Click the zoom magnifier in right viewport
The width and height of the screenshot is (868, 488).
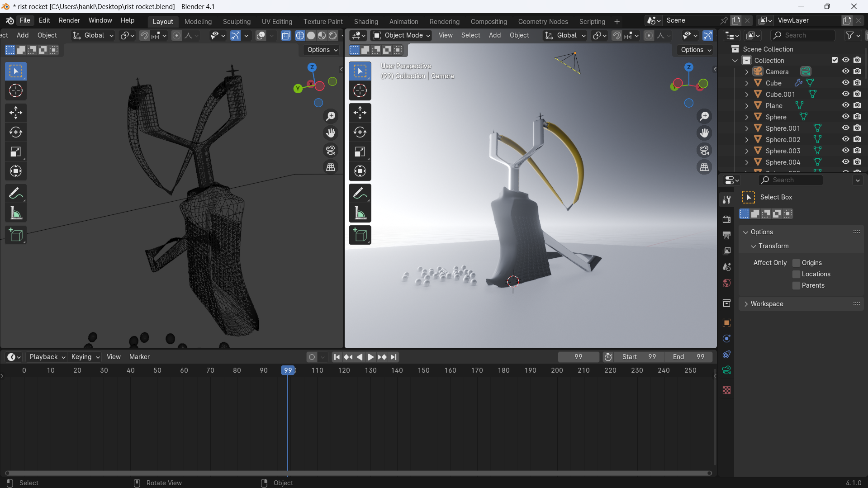pyautogui.click(x=704, y=116)
